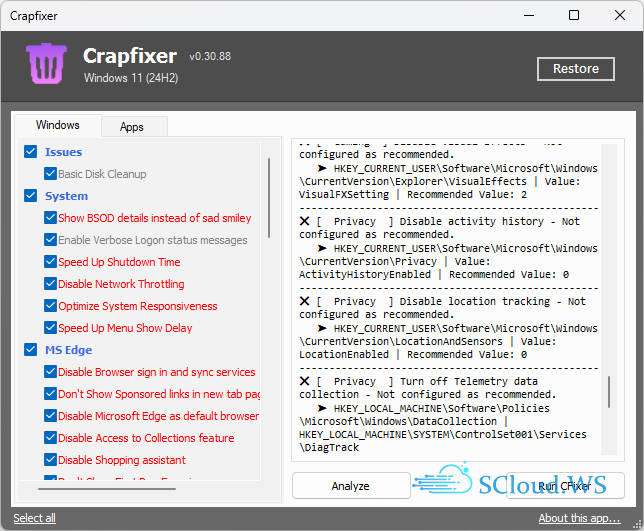Screen dimensions: 644x531
Task: Click the Analyze button
Action: point(351,486)
